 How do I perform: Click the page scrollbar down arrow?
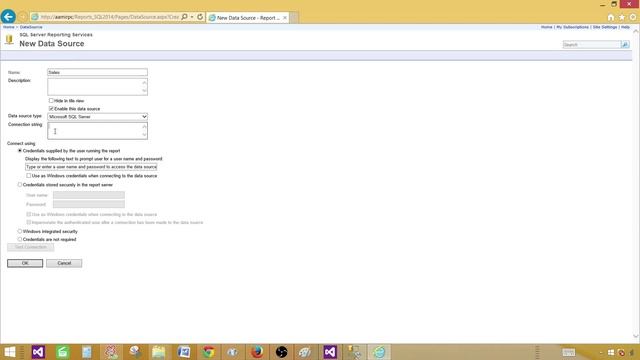[x=636, y=336]
